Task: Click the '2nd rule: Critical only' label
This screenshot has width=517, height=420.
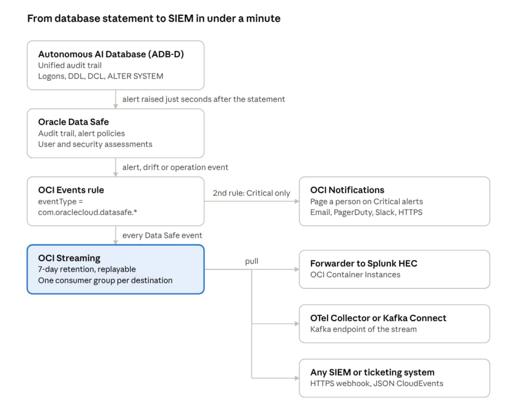Action: pyautogui.click(x=251, y=193)
